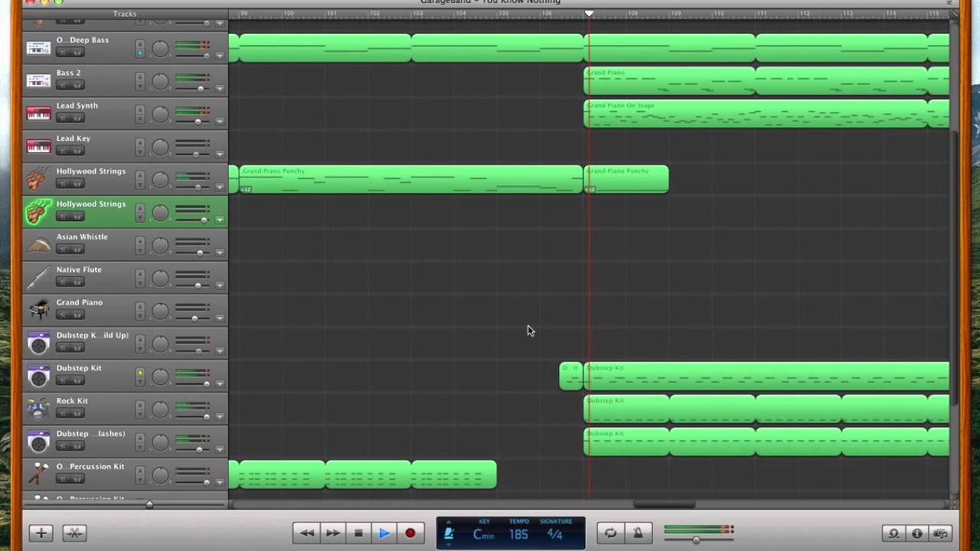Expand Dubstep Kit automation arrow

pos(220,385)
